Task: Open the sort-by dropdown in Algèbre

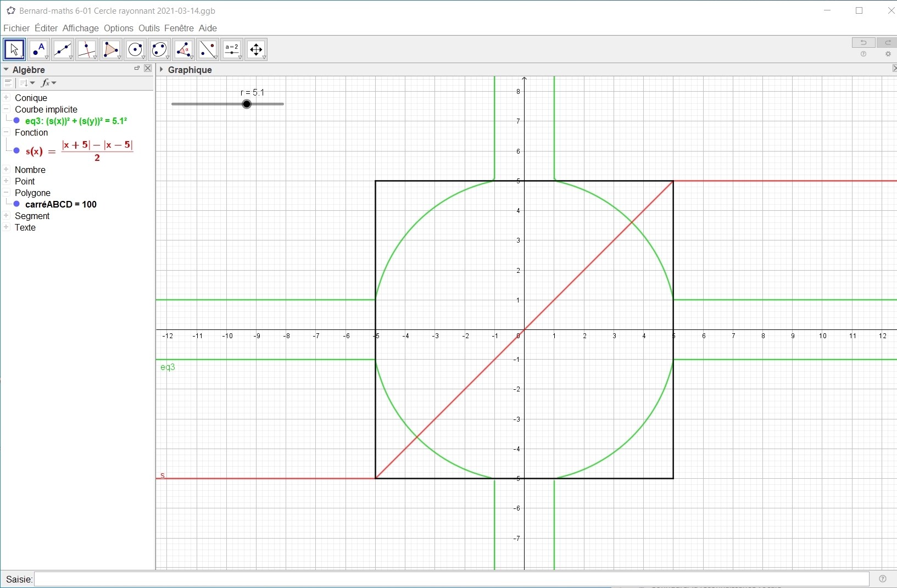Action: [x=27, y=83]
